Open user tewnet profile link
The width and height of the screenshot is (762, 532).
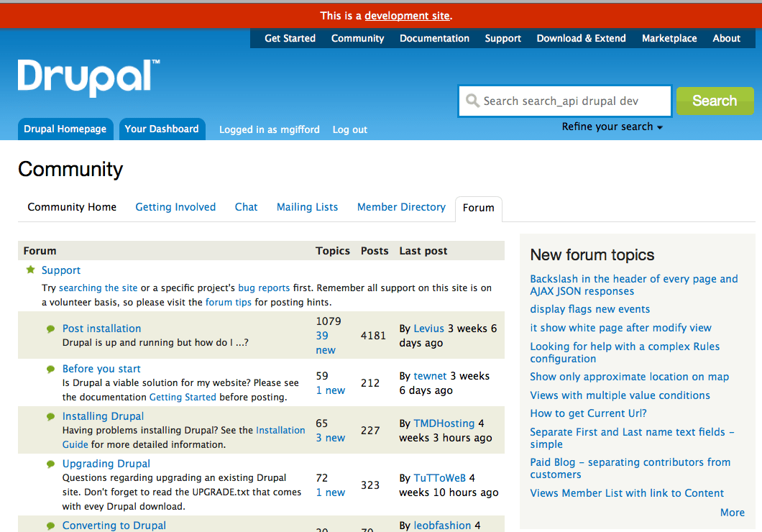coord(430,375)
